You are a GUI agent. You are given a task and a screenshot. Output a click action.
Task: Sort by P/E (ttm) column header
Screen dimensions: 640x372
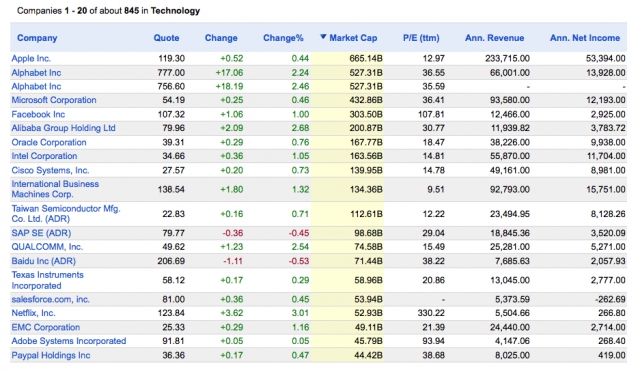coord(421,38)
